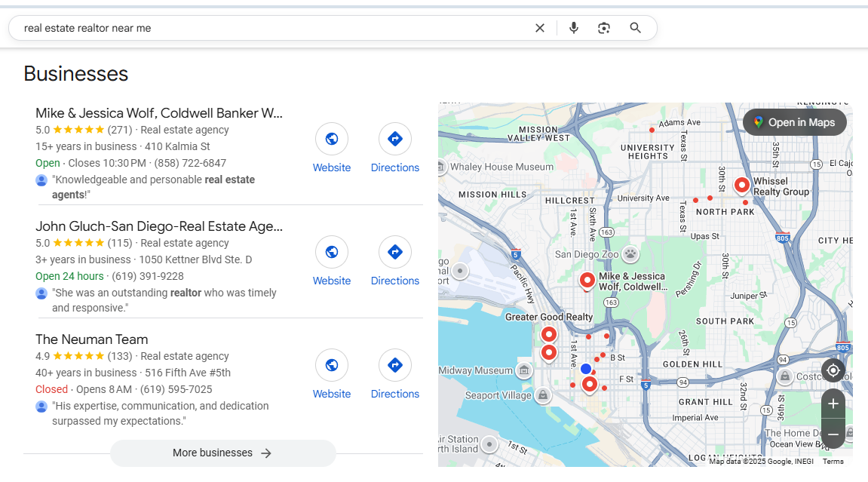Zoom out on the map
This screenshot has width=868, height=482.
pyautogui.click(x=833, y=434)
